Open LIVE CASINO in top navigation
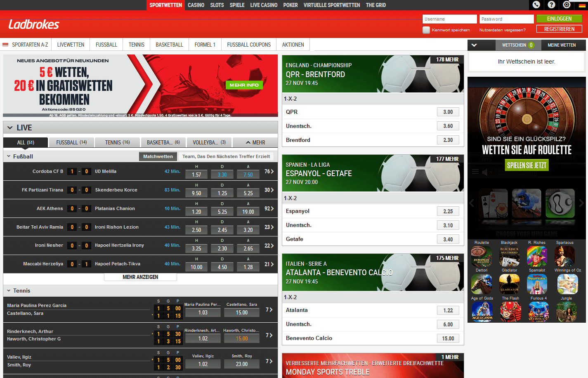 (264, 5)
